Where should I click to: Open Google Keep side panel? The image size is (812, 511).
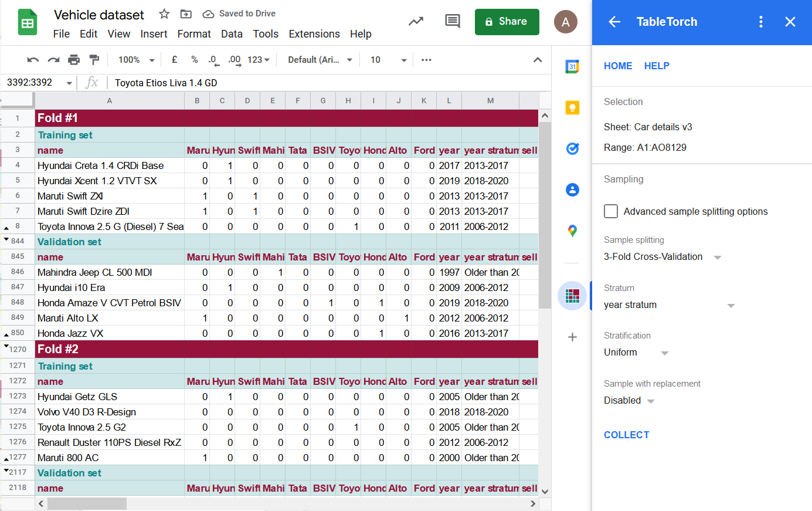coord(572,107)
